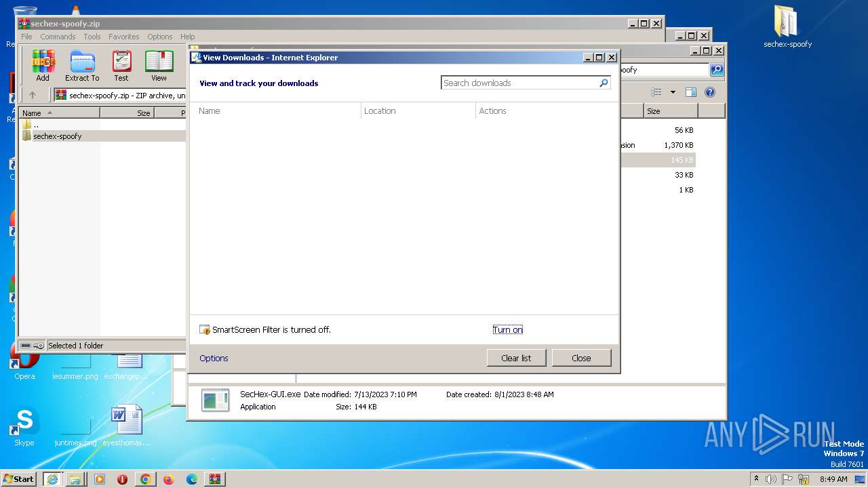Viewport: 868px width, 488px height.
Task: Click the Size column header in Explorer
Action: tap(670, 111)
